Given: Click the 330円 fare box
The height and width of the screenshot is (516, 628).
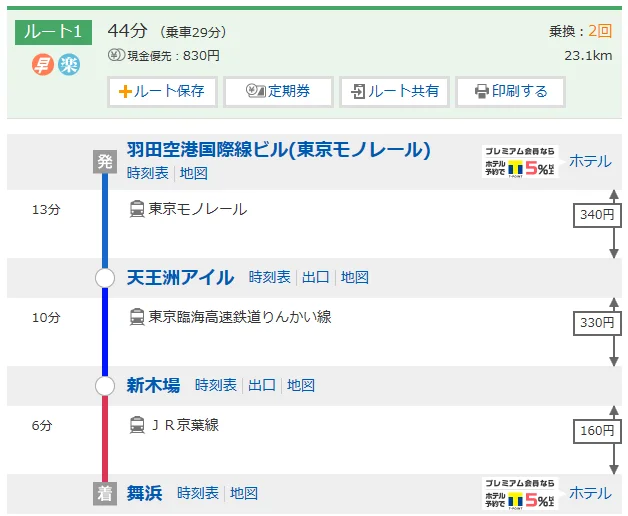Looking at the screenshot, I should point(597,323).
